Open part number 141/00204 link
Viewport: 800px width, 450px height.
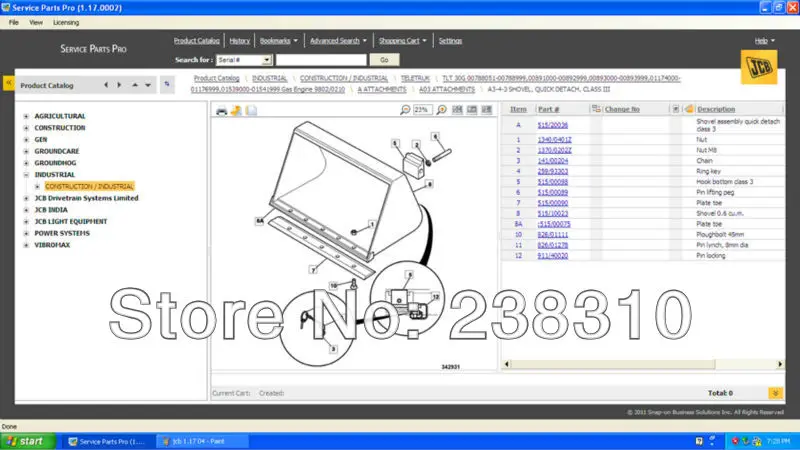point(553,161)
